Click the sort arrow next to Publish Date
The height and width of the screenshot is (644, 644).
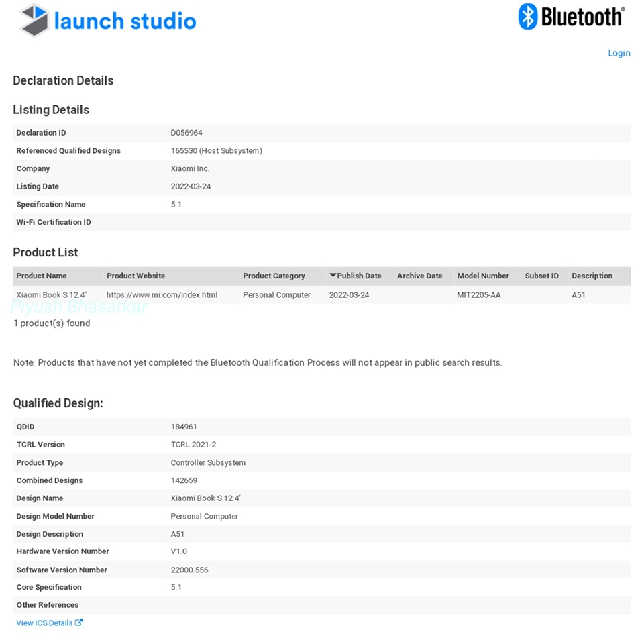pyautogui.click(x=333, y=275)
